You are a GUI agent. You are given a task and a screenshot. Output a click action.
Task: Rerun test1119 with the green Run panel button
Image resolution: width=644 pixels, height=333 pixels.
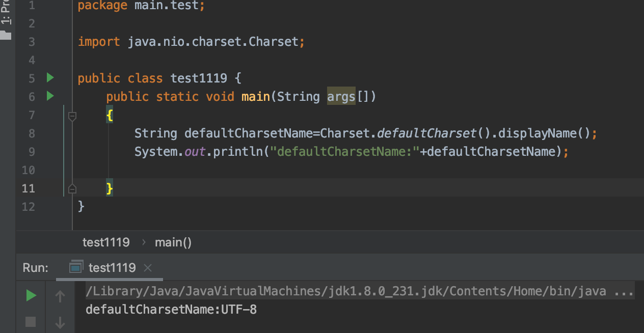tap(31, 295)
